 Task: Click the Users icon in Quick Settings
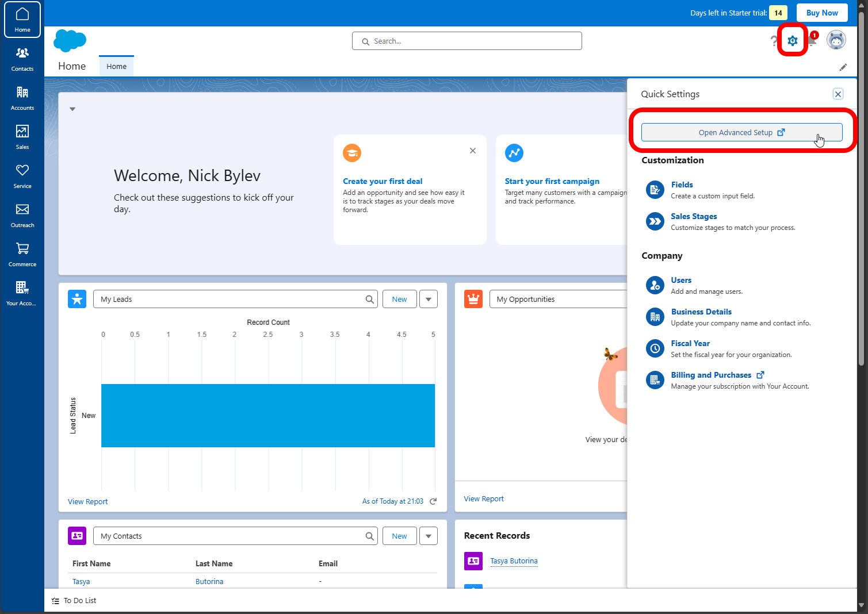pyautogui.click(x=655, y=285)
